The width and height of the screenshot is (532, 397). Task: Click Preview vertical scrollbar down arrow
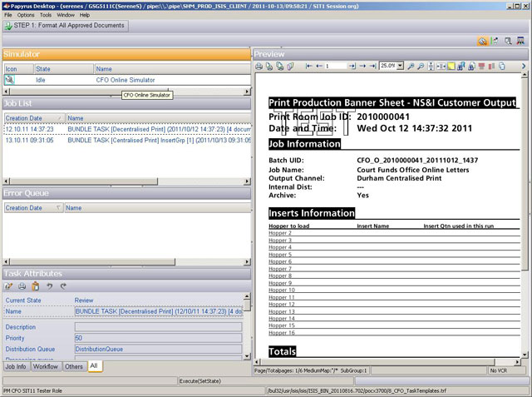[525, 355]
